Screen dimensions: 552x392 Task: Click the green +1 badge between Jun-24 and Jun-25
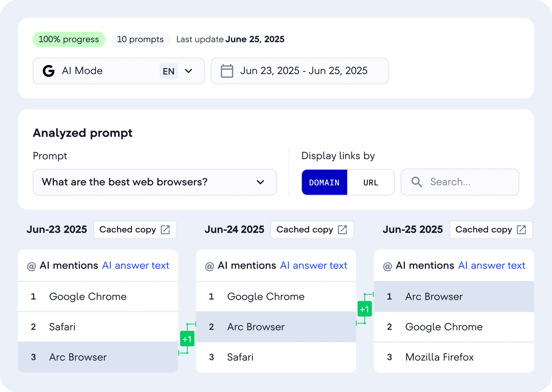[365, 309]
